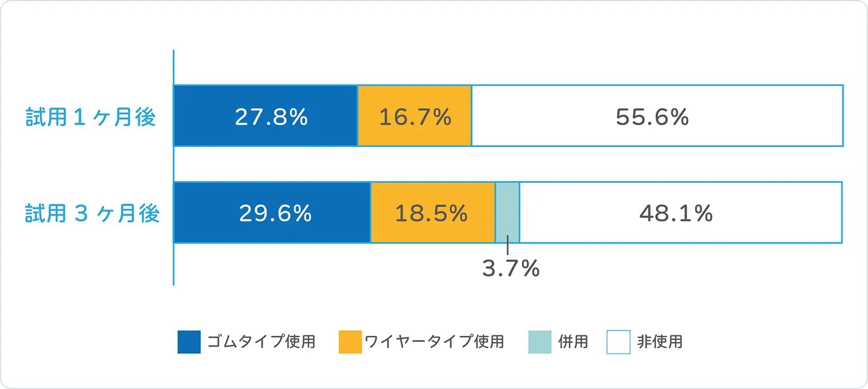Click the orange ワイヤータイプ使用 legend swatch
Viewport: 868px width, 389px height.
(350, 342)
